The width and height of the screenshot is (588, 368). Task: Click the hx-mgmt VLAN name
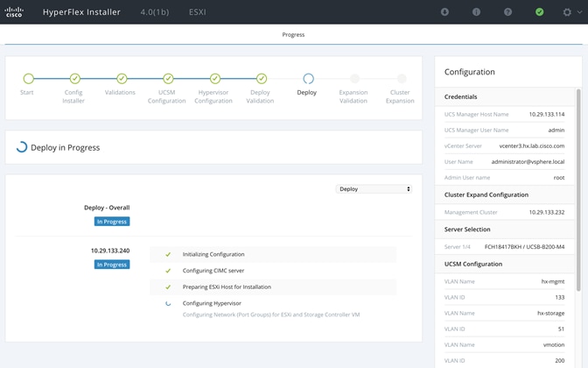553,281
